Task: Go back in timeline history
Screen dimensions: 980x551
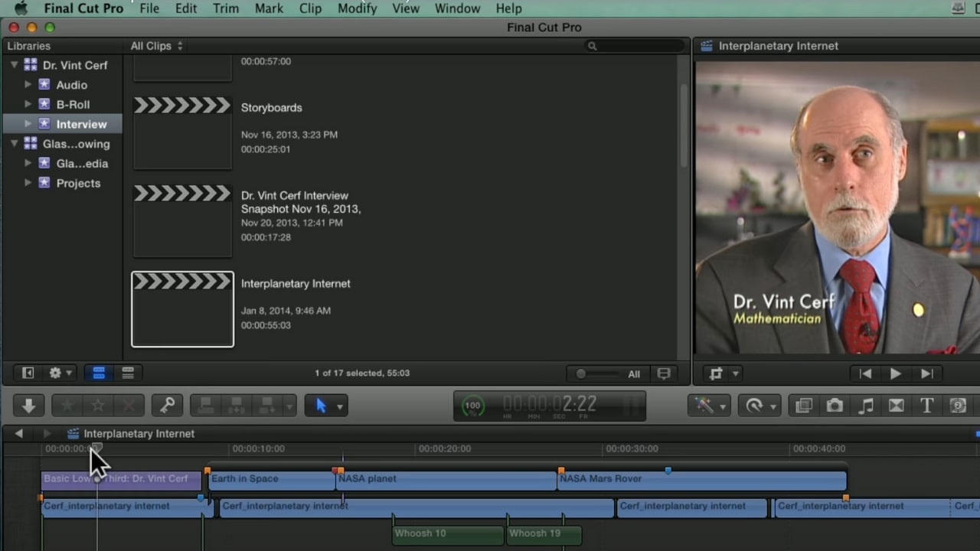Action: tap(18, 433)
